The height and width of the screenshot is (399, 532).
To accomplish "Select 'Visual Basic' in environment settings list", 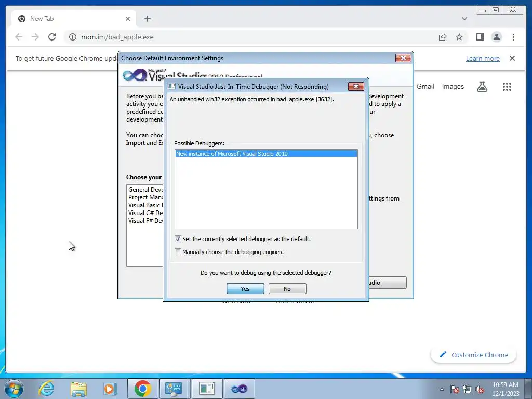I will coord(145,205).
